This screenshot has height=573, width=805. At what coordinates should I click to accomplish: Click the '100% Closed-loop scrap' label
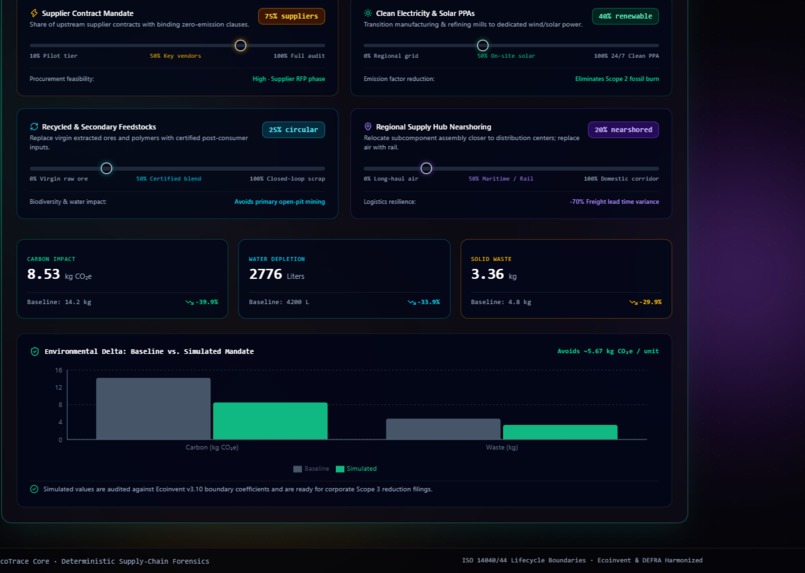tap(288, 179)
